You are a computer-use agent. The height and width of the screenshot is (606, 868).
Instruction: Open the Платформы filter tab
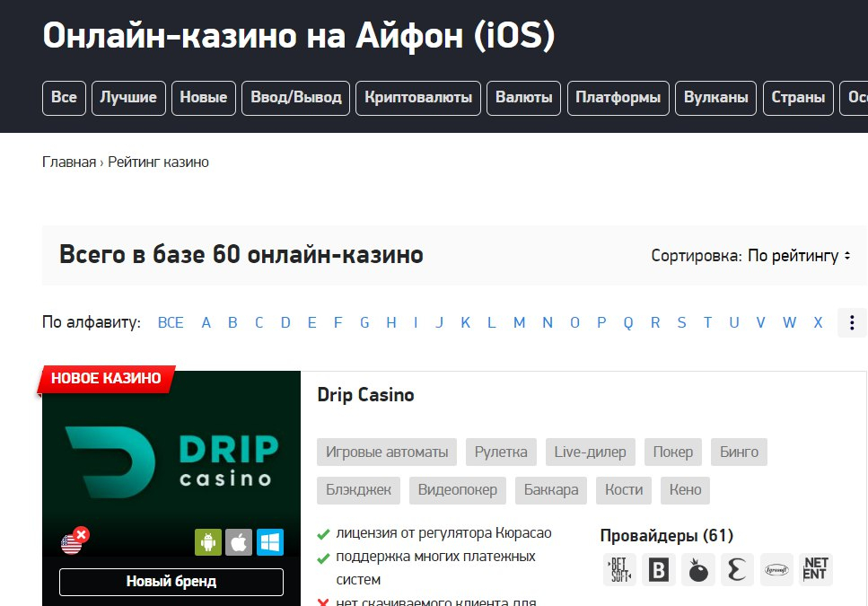(x=618, y=98)
